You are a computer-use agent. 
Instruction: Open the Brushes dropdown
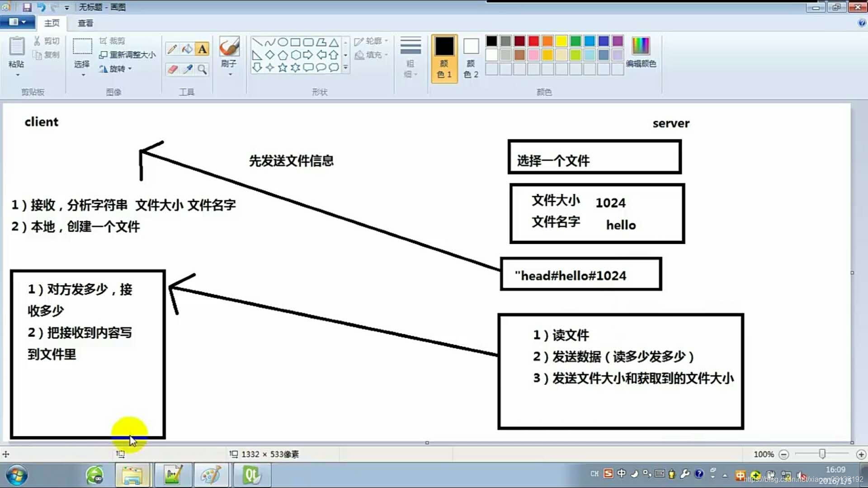[x=230, y=75]
